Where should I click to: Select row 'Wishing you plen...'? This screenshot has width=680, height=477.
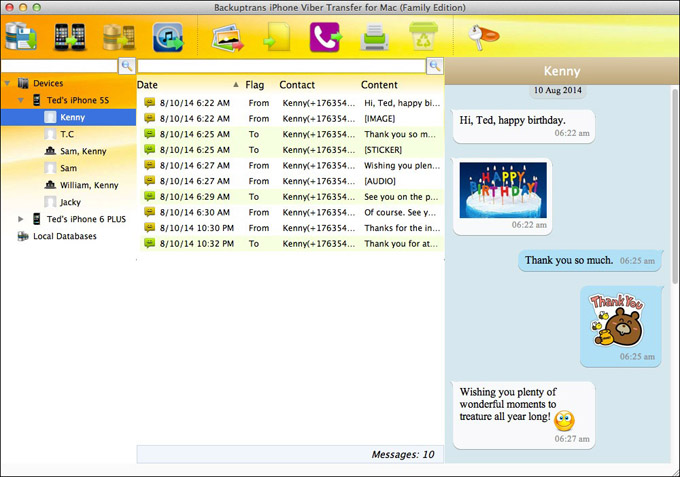click(291, 165)
